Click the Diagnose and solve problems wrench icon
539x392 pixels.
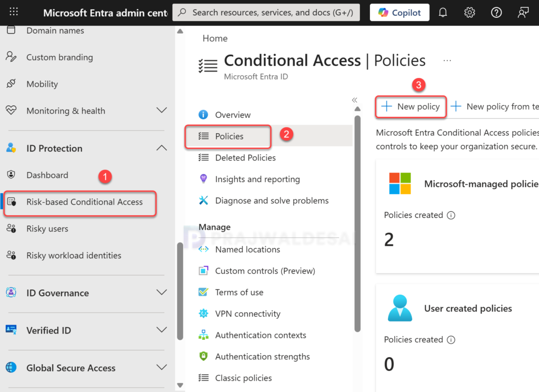pos(203,200)
